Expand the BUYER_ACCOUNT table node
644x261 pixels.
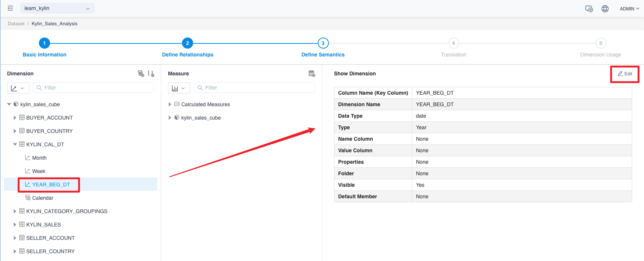pyautogui.click(x=15, y=118)
